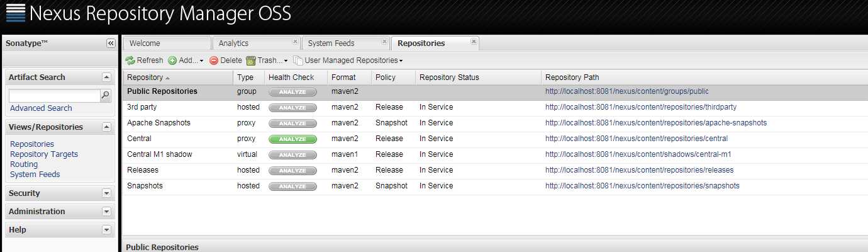868x252 pixels.
Task: Analyze health of Releases repository
Action: coord(292,171)
